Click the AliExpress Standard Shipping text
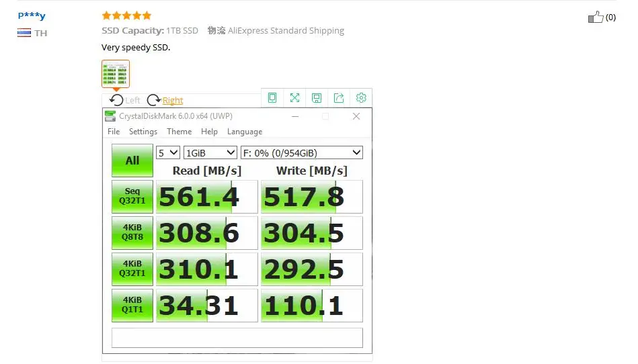Viewport: 638px width, 364px height. [x=286, y=30]
